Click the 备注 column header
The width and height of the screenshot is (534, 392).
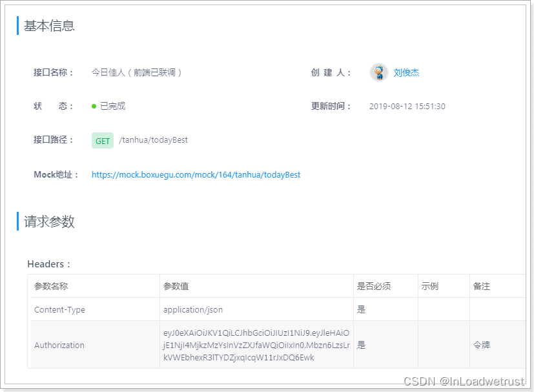click(x=482, y=286)
